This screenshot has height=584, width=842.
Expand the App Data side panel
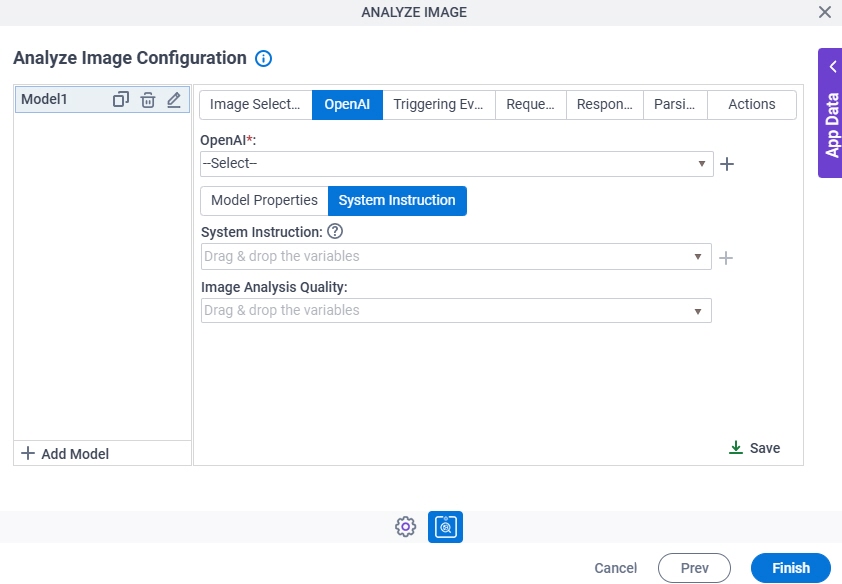click(830, 113)
